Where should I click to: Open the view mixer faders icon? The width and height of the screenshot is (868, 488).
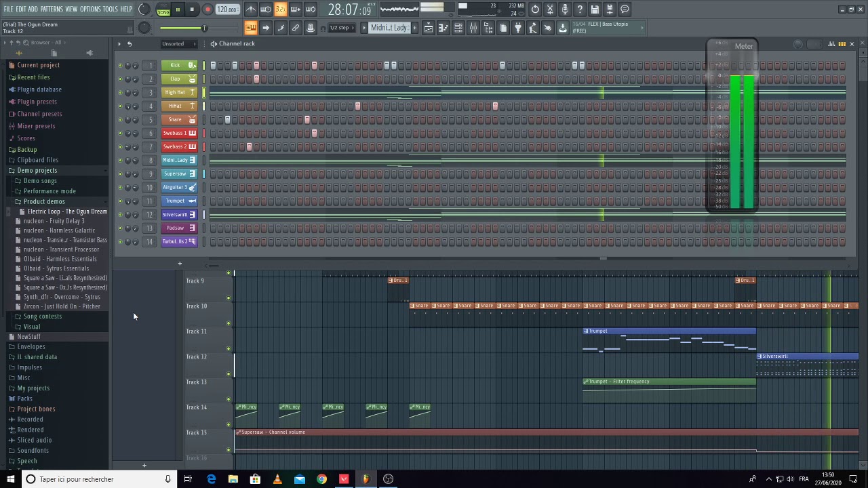point(473,28)
